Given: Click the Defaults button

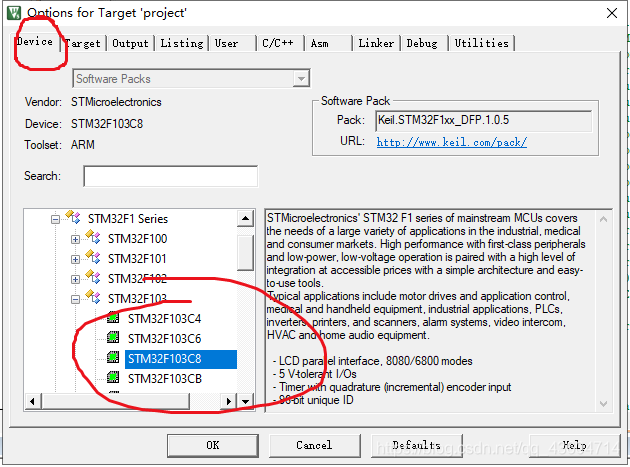Looking at the screenshot, I should (x=417, y=445).
